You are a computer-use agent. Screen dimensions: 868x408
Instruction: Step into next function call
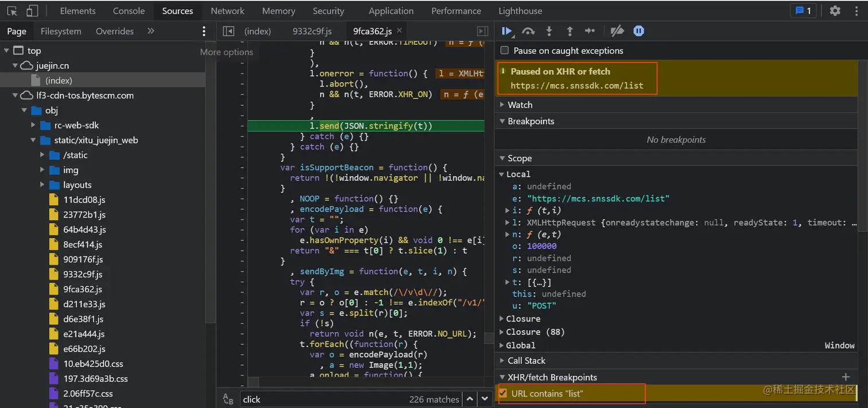pyautogui.click(x=549, y=31)
